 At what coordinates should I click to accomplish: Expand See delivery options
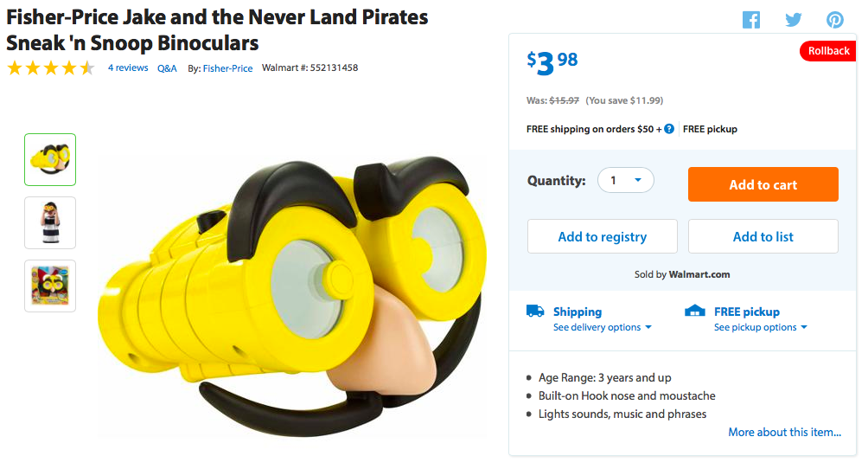pos(602,327)
